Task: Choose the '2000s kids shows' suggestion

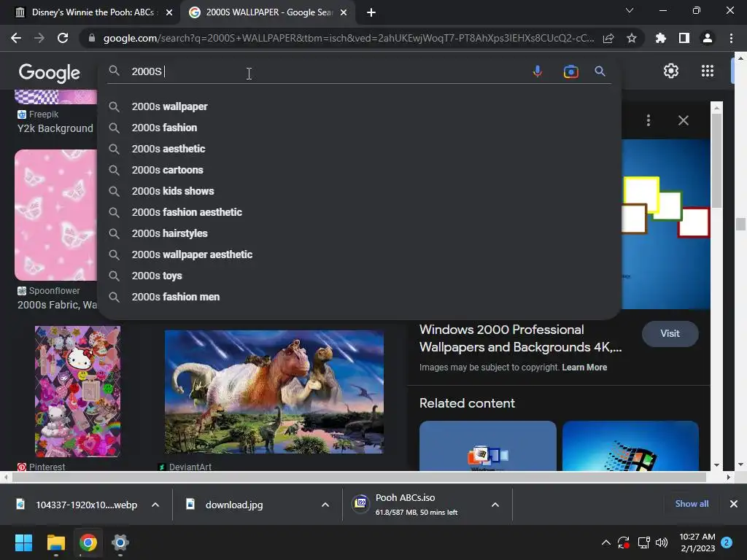Action: pyautogui.click(x=359, y=191)
